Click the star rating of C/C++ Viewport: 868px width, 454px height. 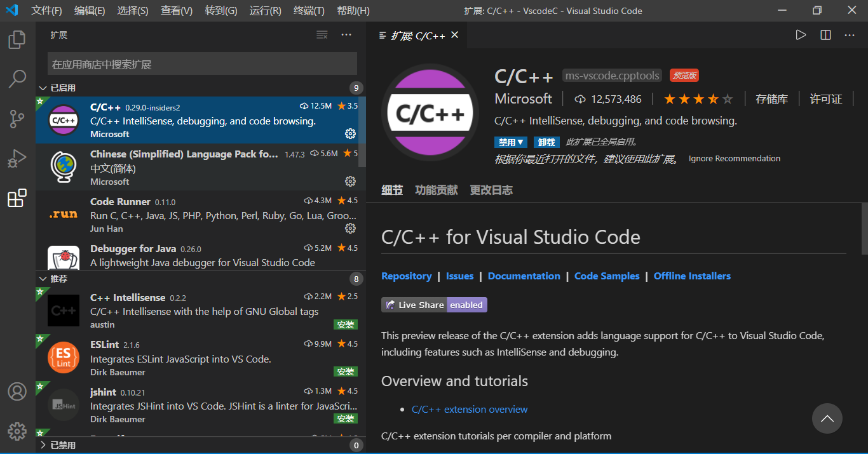click(x=698, y=99)
